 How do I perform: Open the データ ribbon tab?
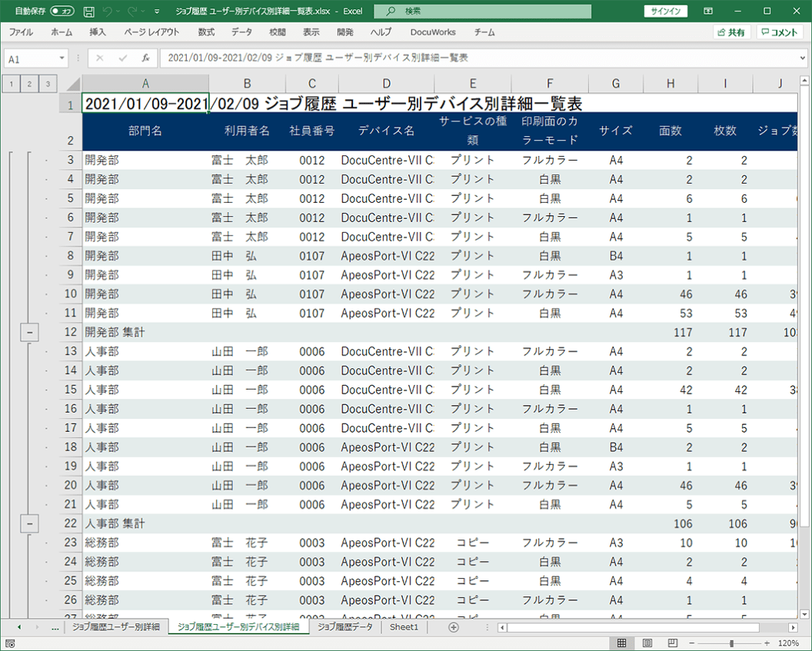coord(241,32)
